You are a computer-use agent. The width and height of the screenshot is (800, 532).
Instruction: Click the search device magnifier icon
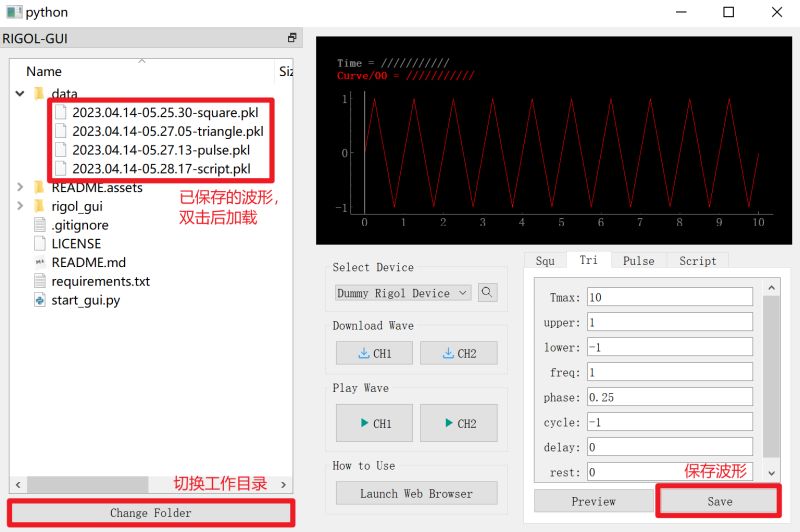(x=487, y=292)
